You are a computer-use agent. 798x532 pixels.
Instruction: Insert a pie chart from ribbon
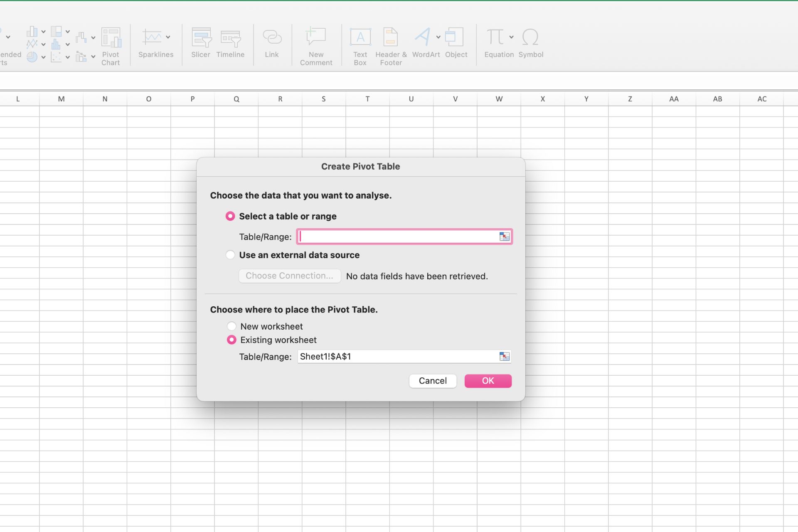tap(32, 57)
